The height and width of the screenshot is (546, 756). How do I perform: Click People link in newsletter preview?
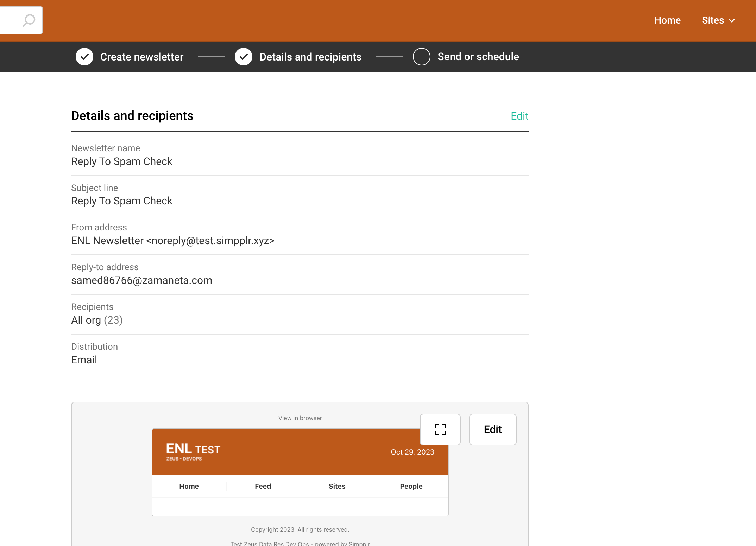point(411,486)
